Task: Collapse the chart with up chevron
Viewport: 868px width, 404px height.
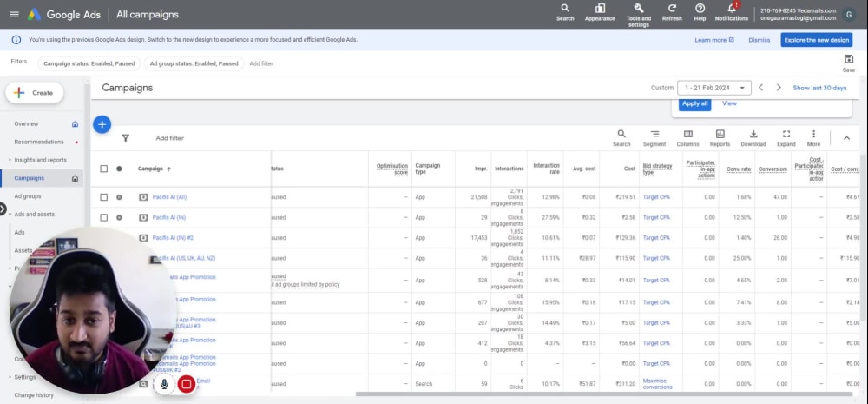Action: tap(845, 138)
